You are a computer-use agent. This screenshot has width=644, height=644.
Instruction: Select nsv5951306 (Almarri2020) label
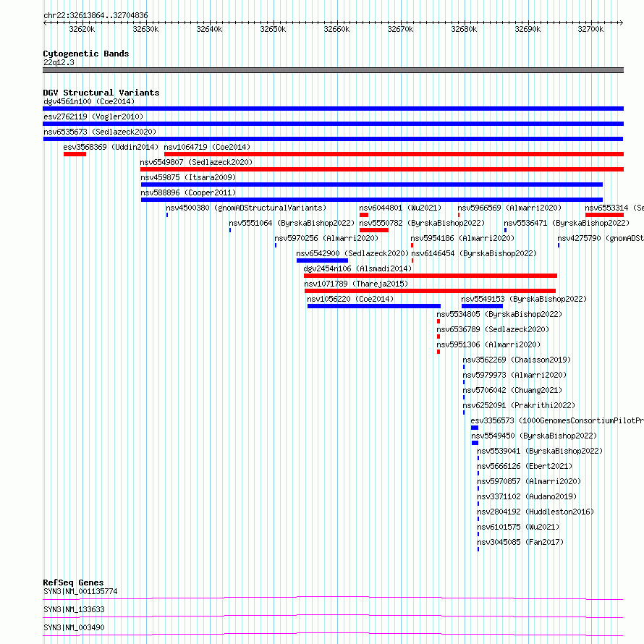[x=488, y=344]
